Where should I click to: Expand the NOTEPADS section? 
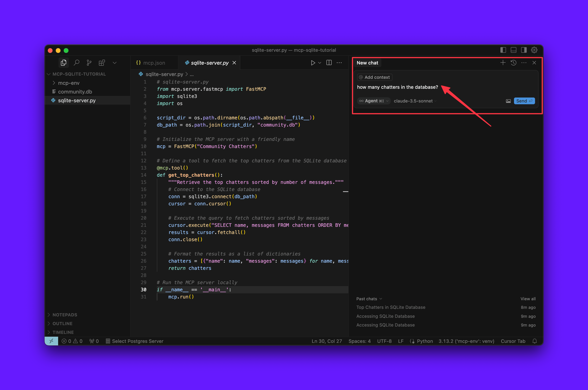[88, 315]
